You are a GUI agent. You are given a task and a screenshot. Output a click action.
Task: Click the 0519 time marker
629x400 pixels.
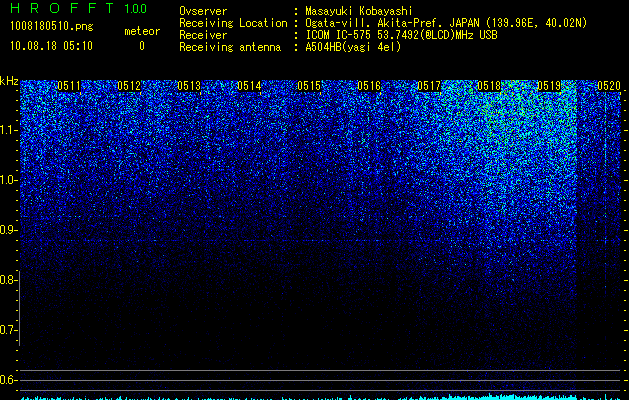(x=549, y=86)
